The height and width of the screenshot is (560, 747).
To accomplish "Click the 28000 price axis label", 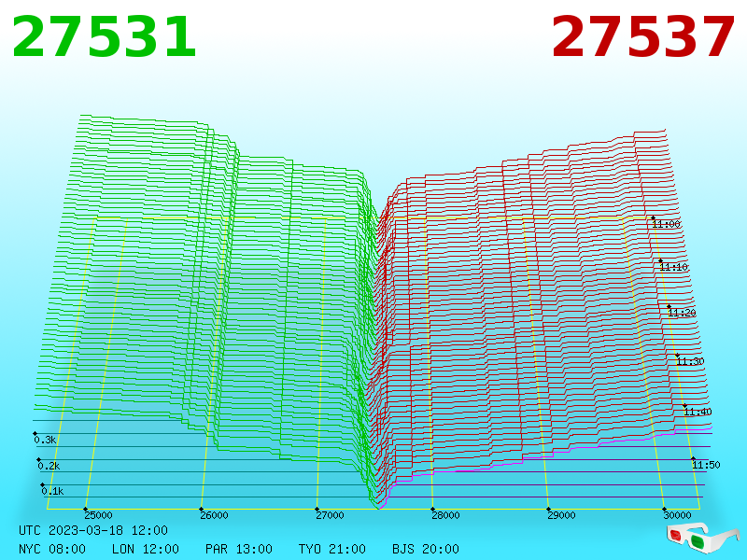I will [x=445, y=515].
